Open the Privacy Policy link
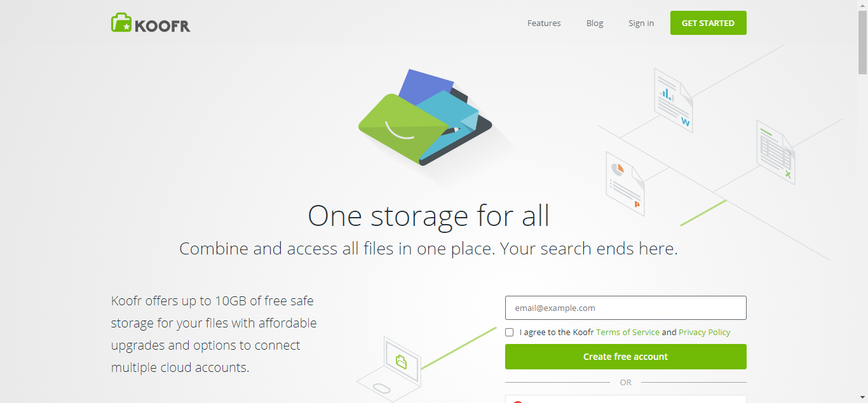Viewport: 868px width, 403px height. (704, 332)
